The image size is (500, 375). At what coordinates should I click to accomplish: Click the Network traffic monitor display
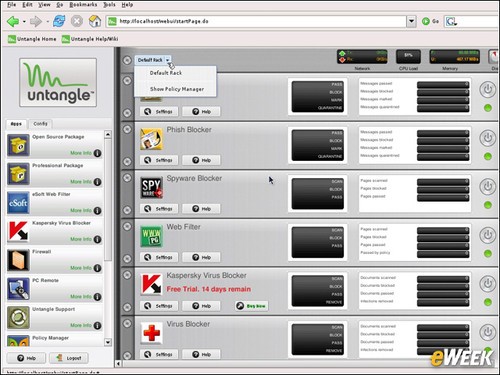[x=362, y=57]
